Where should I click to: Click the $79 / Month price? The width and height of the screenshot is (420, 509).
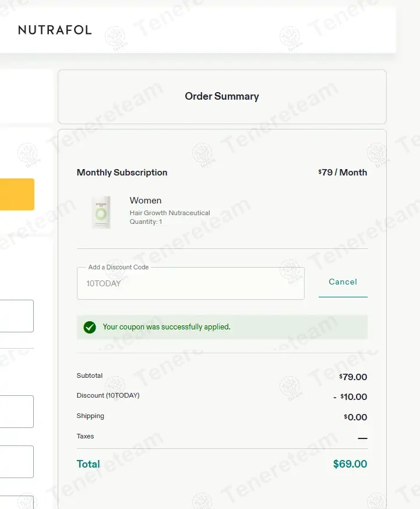[343, 173]
